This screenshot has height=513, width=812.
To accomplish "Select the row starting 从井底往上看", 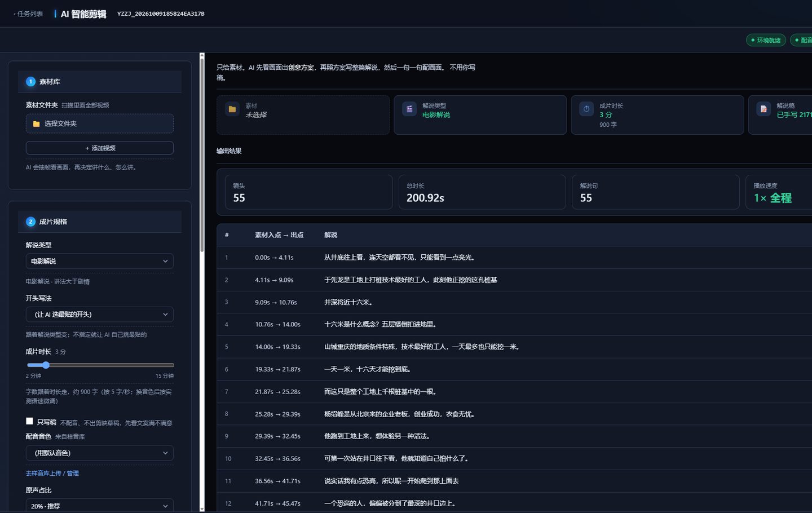I will click(x=514, y=258).
